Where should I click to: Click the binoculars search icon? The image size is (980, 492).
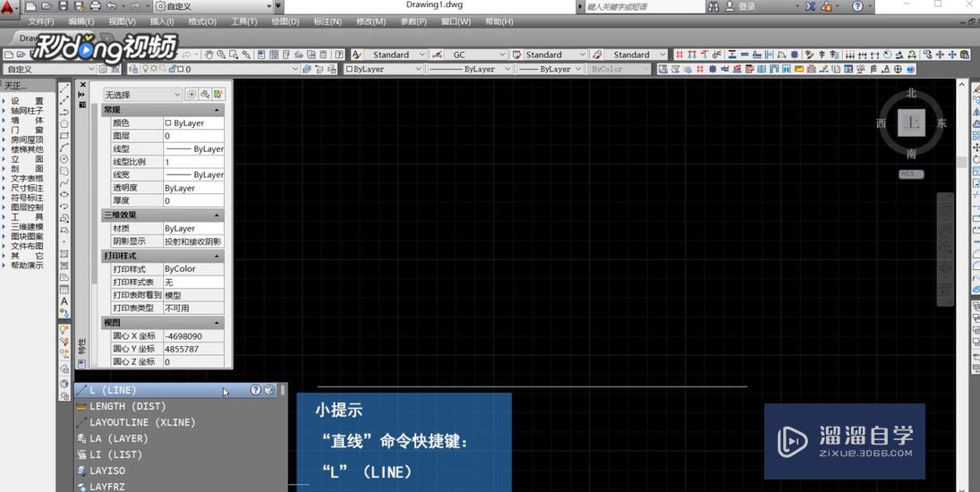pyautogui.click(x=714, y=6)
